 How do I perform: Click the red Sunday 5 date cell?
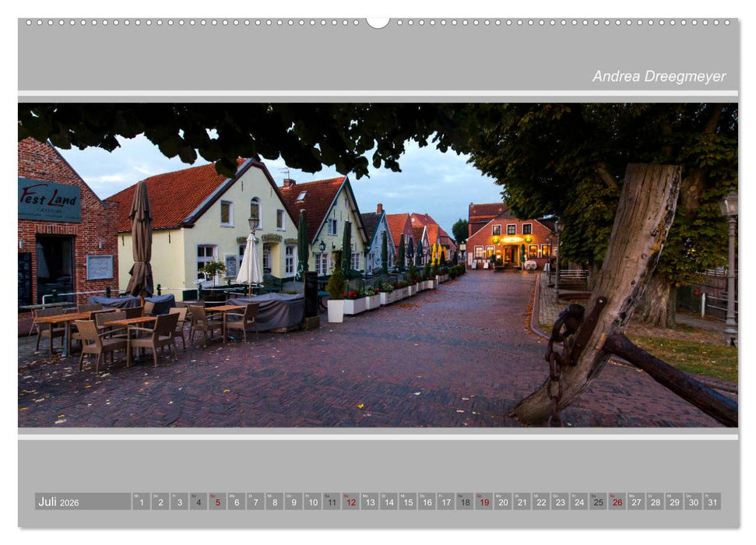(218, 504)
